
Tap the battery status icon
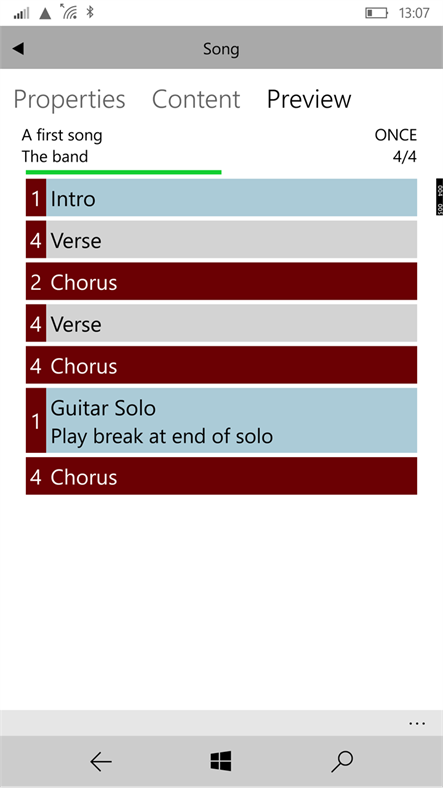coord(377,13)
